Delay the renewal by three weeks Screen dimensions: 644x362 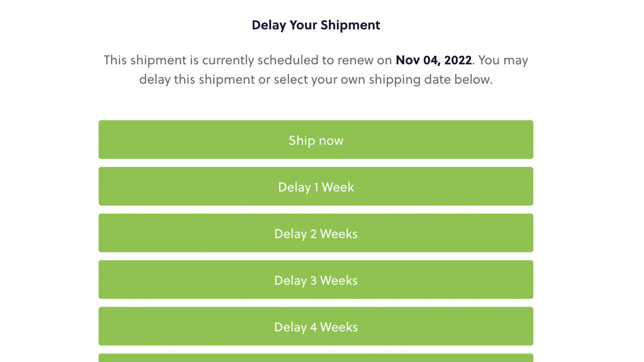(x=316, y=280)
